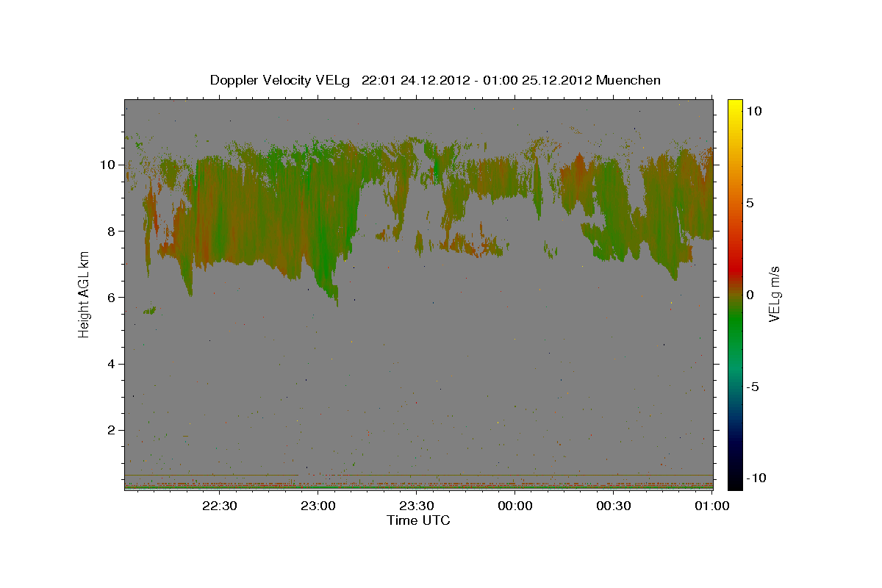This screenshot has width=882, height=588.
Task: Click the '00:30' time tick label
Action: click(x=614, y=506)
